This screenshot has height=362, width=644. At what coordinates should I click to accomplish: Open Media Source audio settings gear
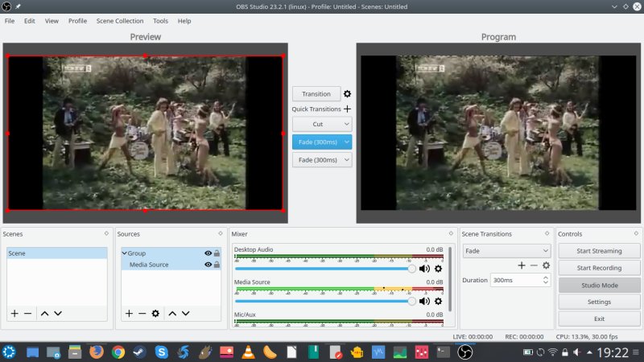[438, 301]
